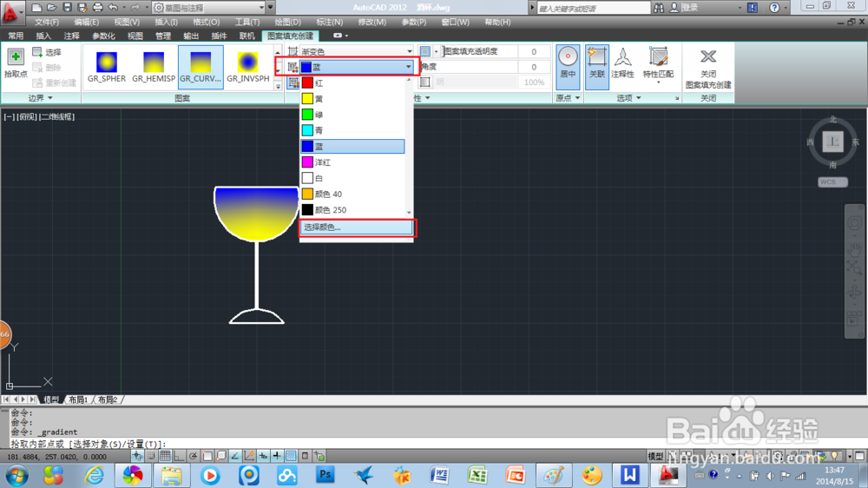The width and height of the screenshot is (868, 488).
Task: Select the green (绿) color option
Action: (x=352, y=115)
